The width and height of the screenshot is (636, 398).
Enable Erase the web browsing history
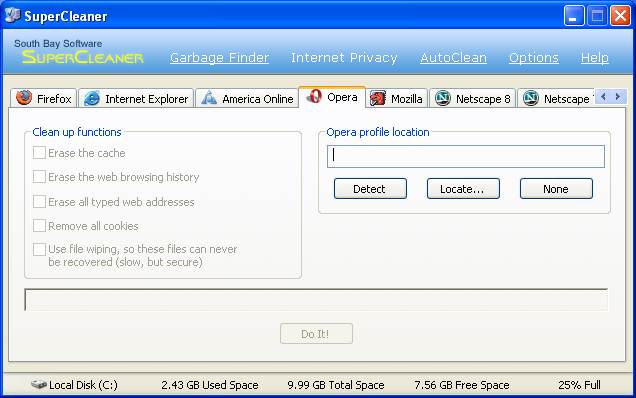click(x=39, y=177)
